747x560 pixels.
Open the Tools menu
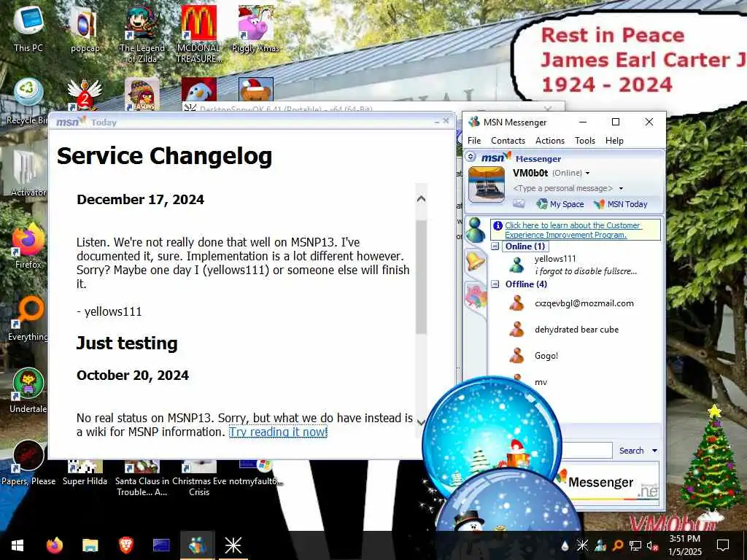pos(585,141)
